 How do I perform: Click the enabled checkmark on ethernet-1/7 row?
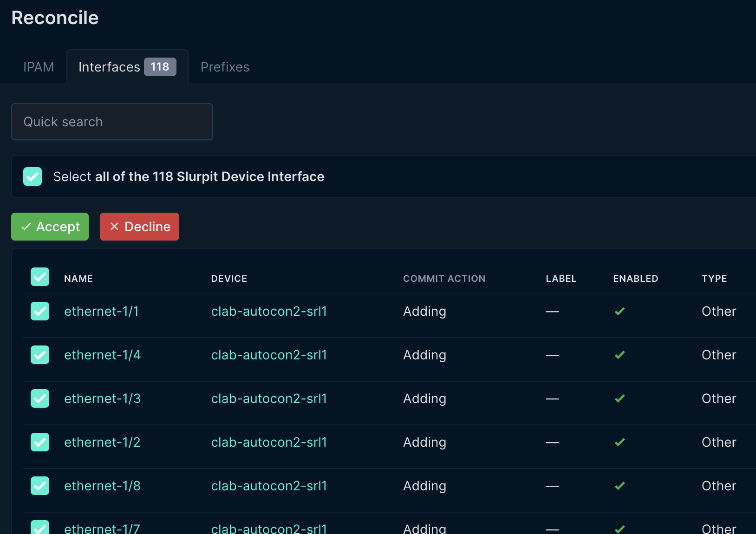tap(619, 528)
